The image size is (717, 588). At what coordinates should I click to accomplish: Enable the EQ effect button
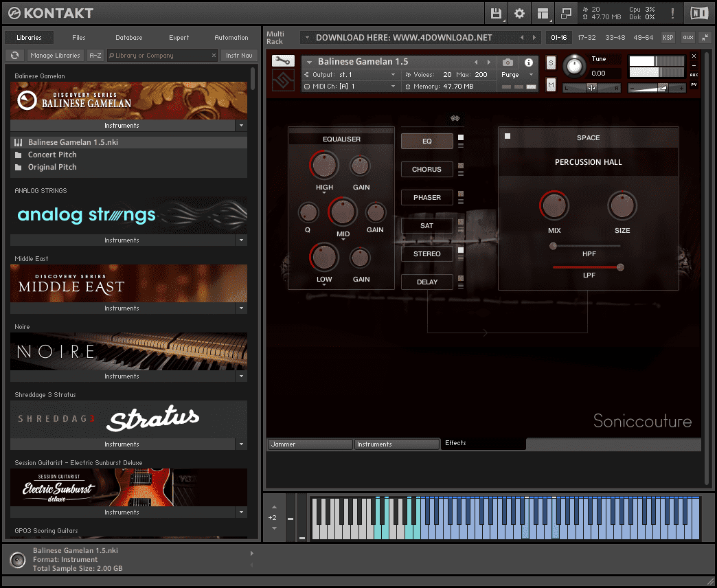426,141
